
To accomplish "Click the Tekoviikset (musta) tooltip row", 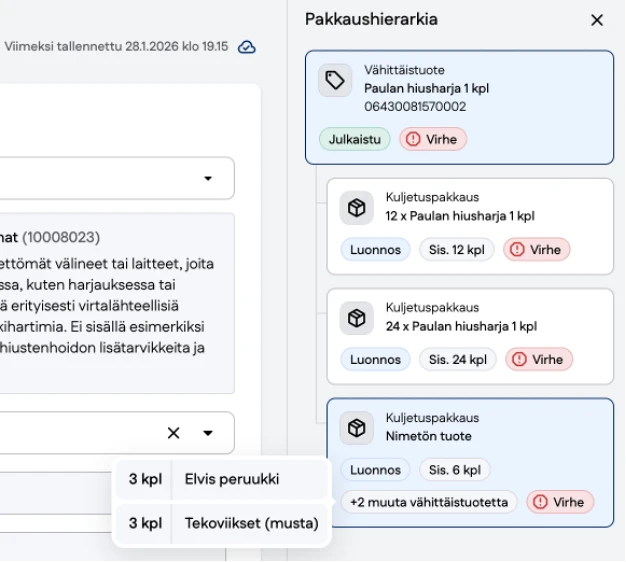I will pyautogui.click(x=222, y=523).
